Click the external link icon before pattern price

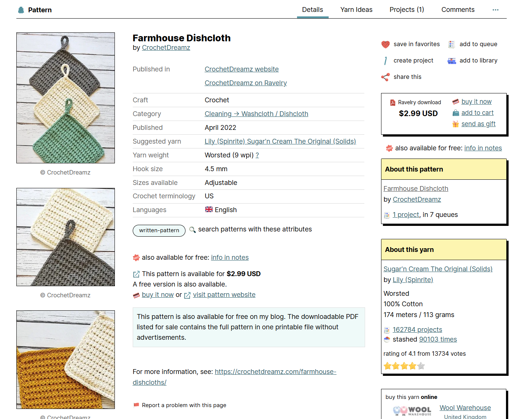pyautogui.click(x=136, y=274)
